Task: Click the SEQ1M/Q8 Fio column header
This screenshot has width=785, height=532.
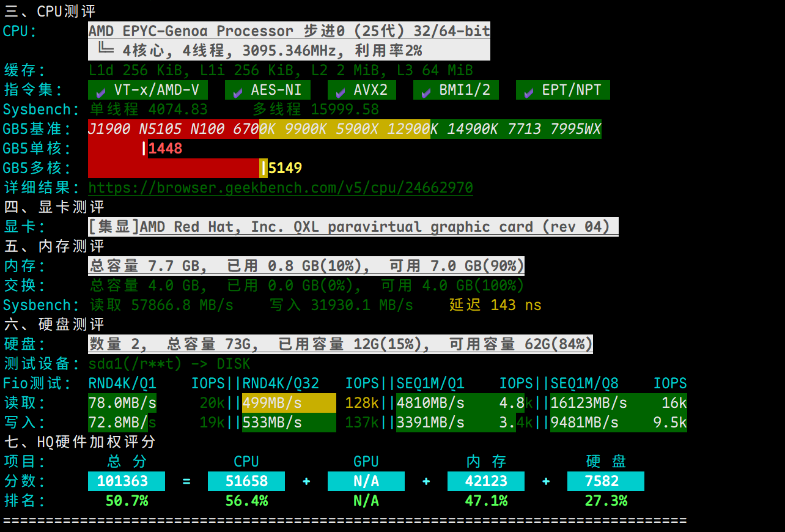Action: (x=584, y=383)
